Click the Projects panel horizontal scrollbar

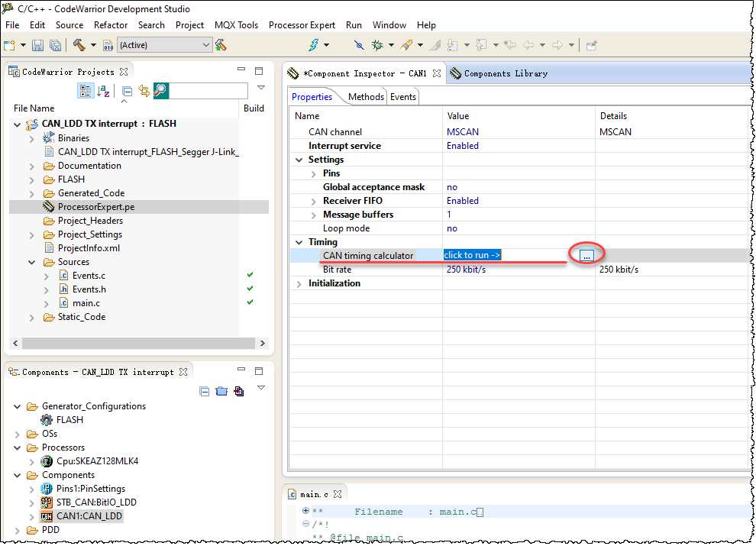coord(138,344)
